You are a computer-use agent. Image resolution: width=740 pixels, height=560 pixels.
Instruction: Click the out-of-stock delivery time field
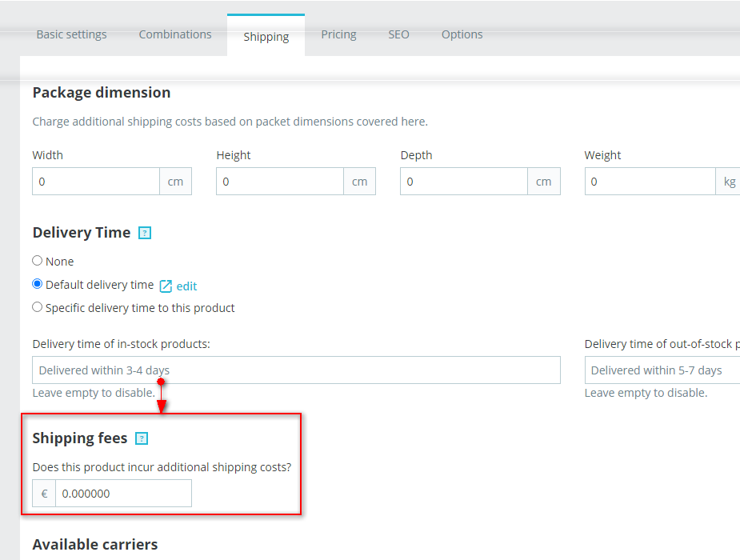tap(662, 370)
